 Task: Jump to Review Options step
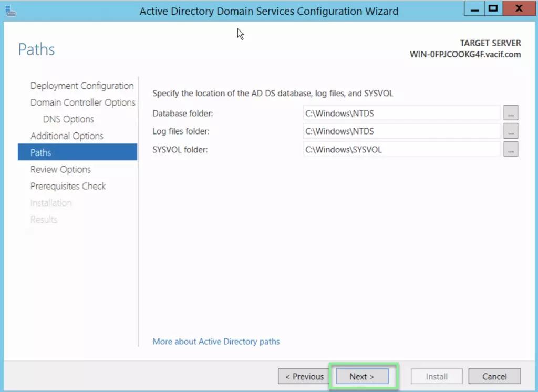tap(60, 169)
